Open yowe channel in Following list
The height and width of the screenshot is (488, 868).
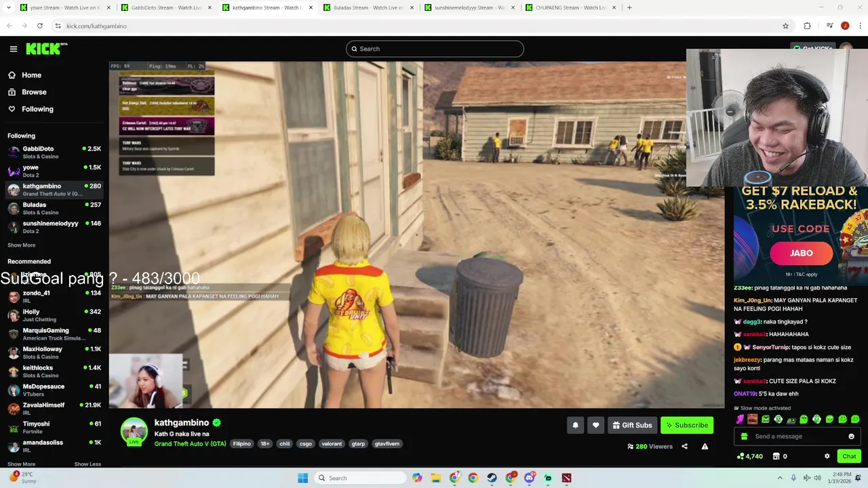(54, 171)
